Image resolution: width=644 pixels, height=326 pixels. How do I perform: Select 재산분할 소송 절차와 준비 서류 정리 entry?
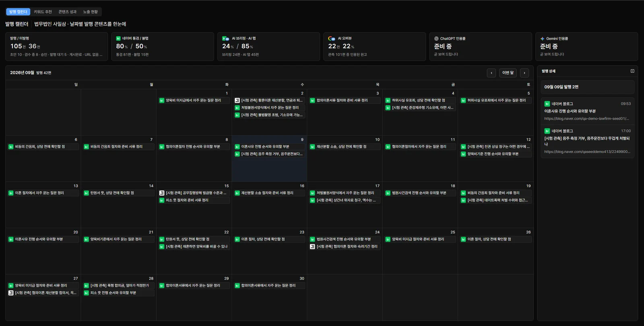click(x=269, y=193)
